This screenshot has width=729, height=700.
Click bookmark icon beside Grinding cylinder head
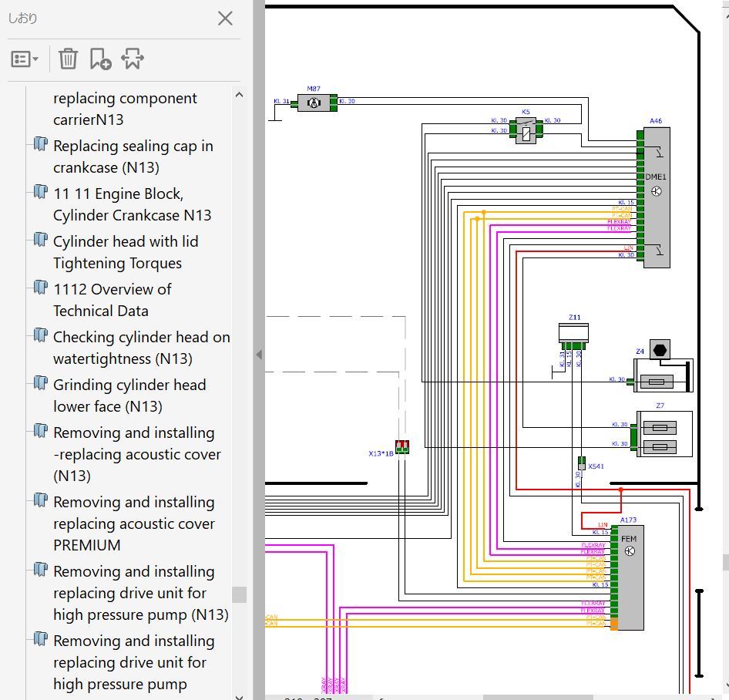click(x=40, y=383)
